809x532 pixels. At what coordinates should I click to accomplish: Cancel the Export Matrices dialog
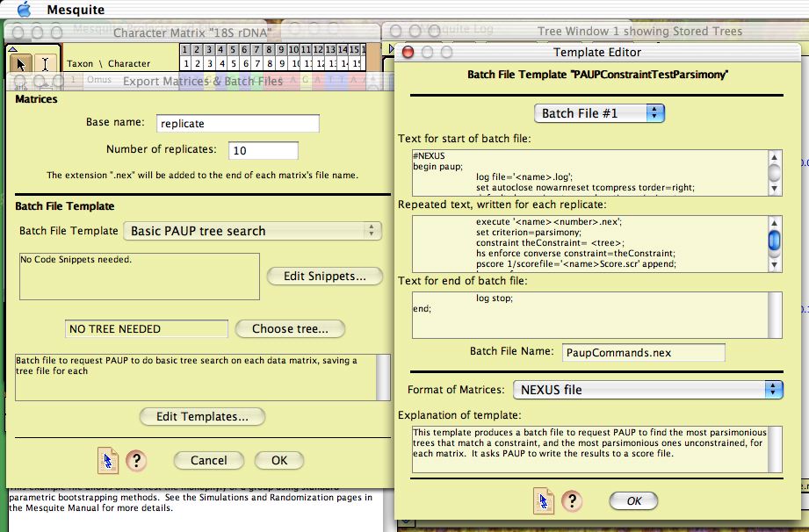click(208, 460)
